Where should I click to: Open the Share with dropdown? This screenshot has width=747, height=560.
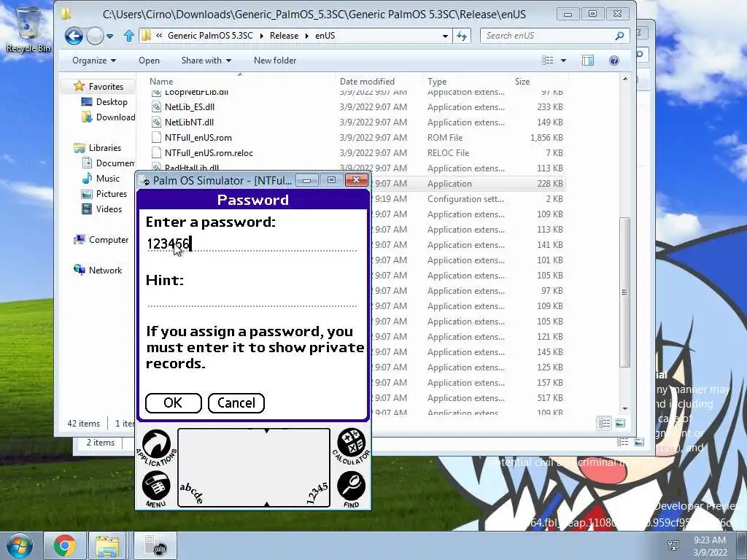coord(206,61)
